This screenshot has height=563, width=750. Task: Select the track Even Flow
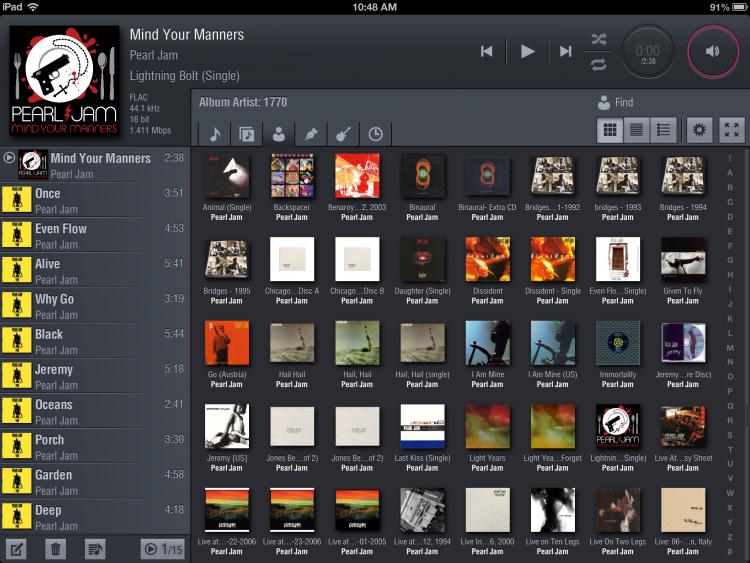coord(95,236)
